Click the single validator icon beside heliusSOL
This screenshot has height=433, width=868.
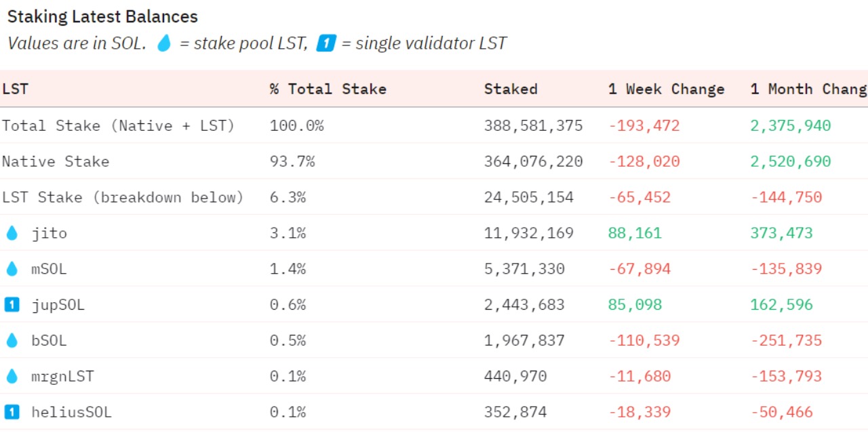12,412
